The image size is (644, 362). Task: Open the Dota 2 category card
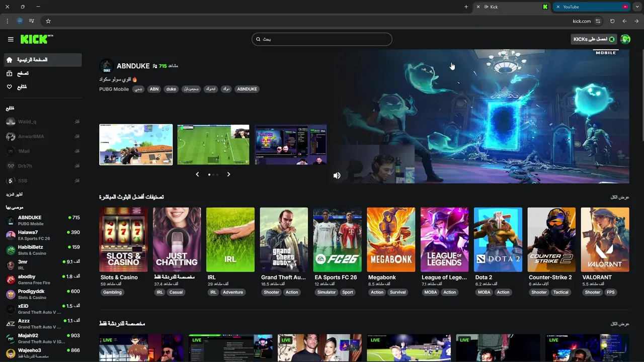click(498, 240)
